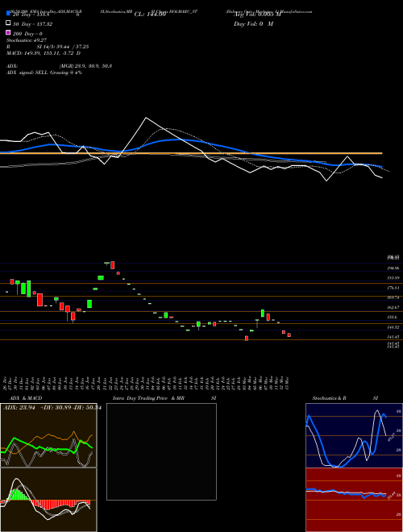Click the 'ADX: 23.94 +DY: 30.89 -DY: 50.34' header
The width and height of the screenshot is (403, 532).
point(52,408)
